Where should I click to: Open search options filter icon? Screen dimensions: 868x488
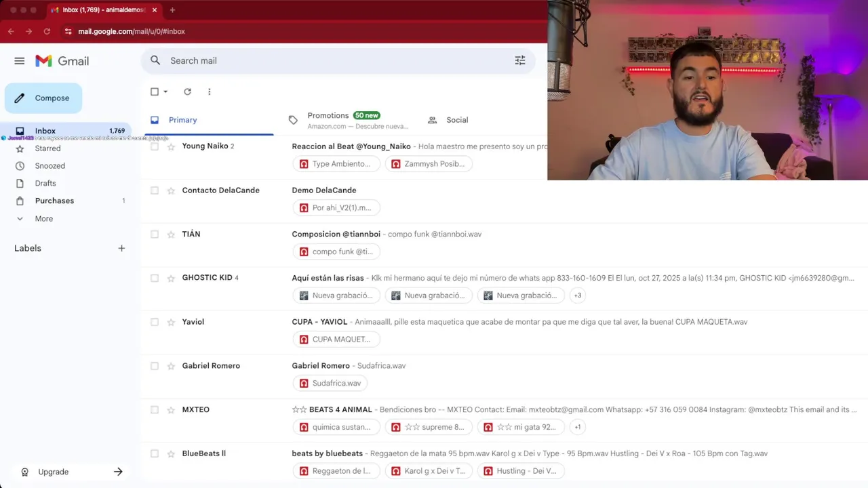[x=520, y=60]
